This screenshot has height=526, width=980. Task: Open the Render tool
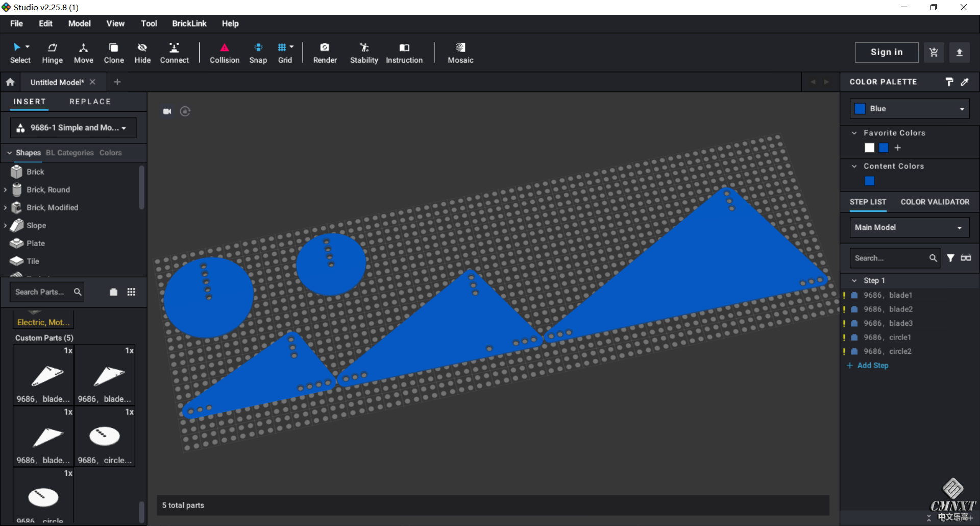(x=325, y=53)
